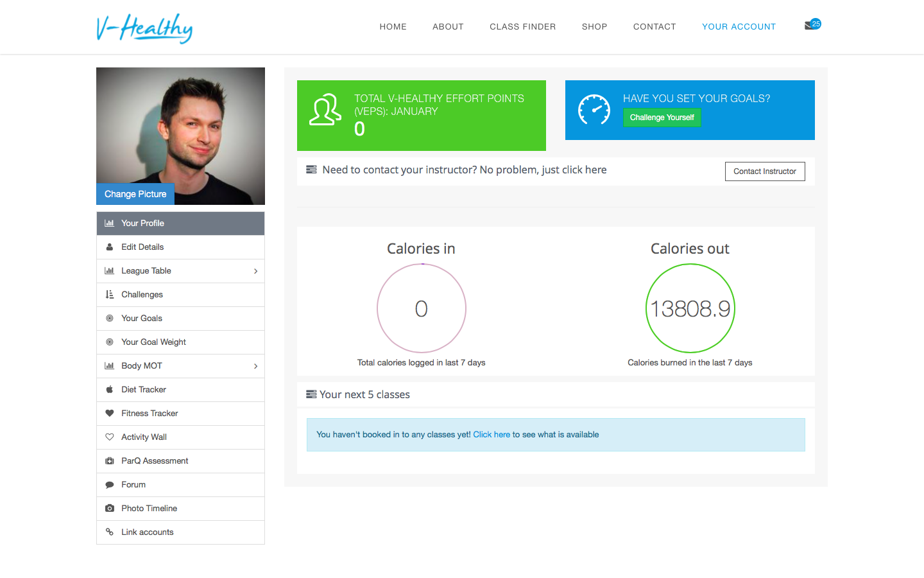924x578 pixels.
Task: Expand the Body MOT chevron
Action: pyautogui.click(x=255, y=366)
